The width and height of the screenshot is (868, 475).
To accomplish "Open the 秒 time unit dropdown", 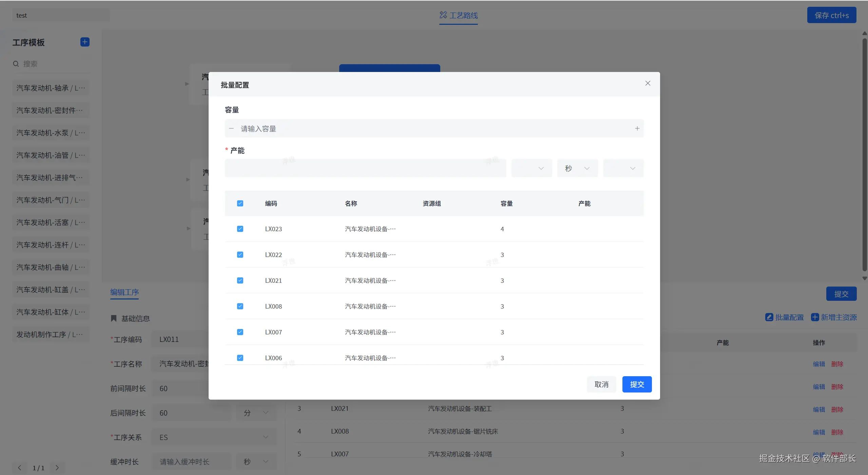I will [577, 168].
